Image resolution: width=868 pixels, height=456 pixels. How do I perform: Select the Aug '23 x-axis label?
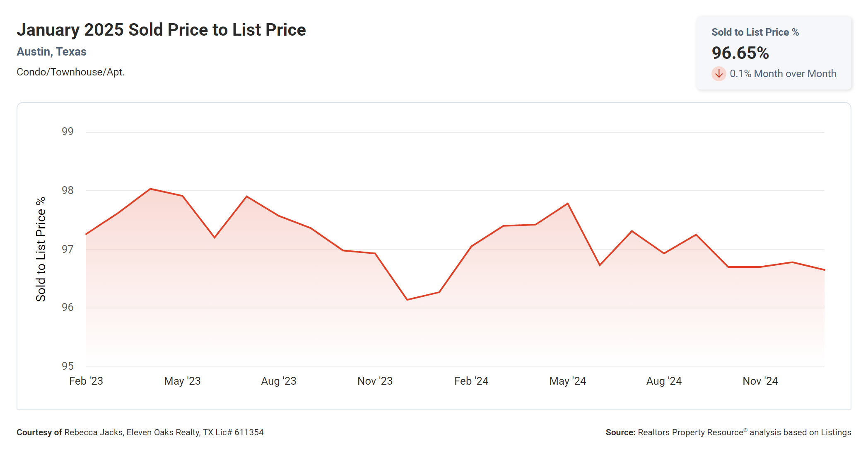(x=279, y=381)
